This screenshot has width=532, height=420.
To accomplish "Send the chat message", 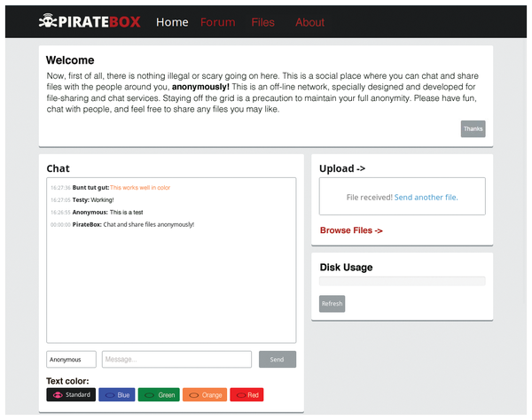I will 278,360.
